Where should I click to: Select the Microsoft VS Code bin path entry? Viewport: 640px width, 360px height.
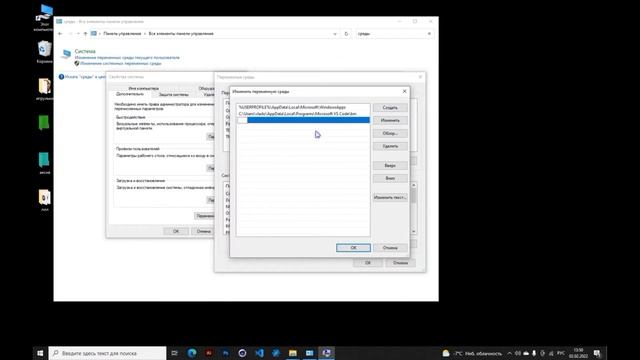coord(303,113)
